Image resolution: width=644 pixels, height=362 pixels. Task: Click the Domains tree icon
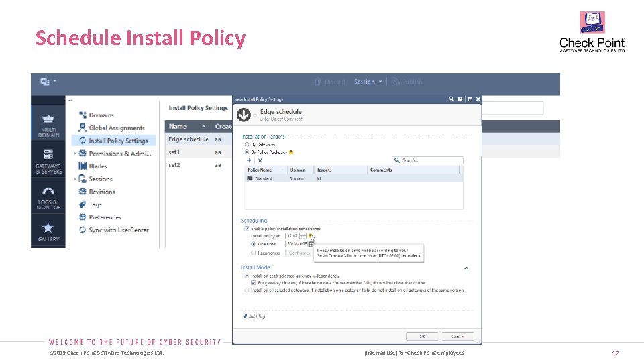83,115
